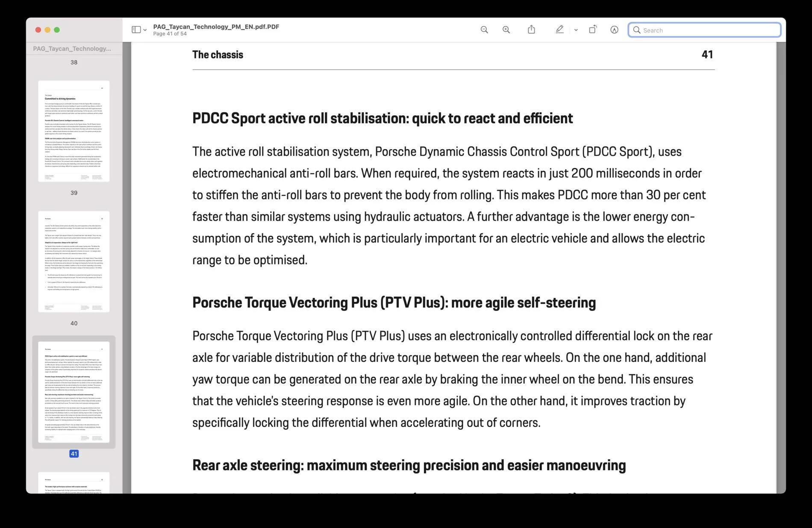Zoom out of the document

coord(484,29)
